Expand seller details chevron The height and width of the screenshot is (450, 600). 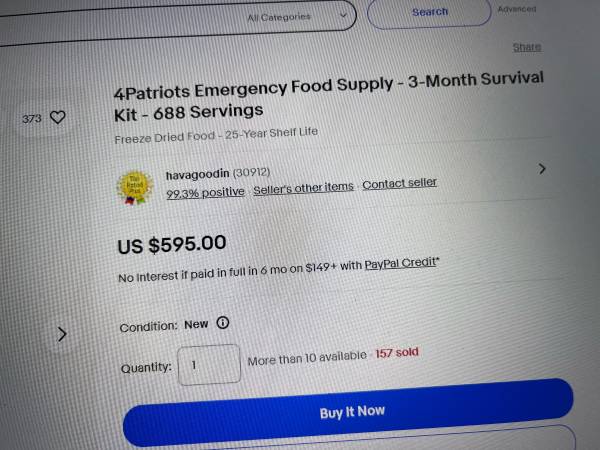tap(542, 169)
